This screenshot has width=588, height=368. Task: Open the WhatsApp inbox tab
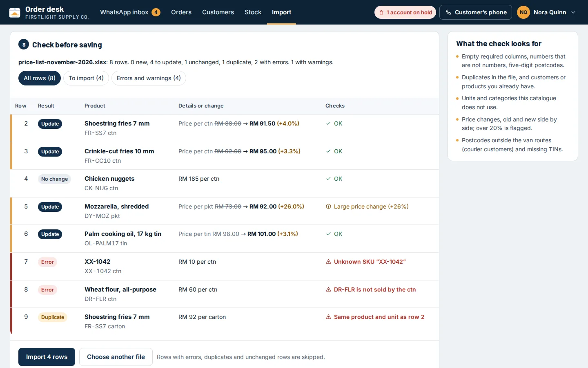130,12
